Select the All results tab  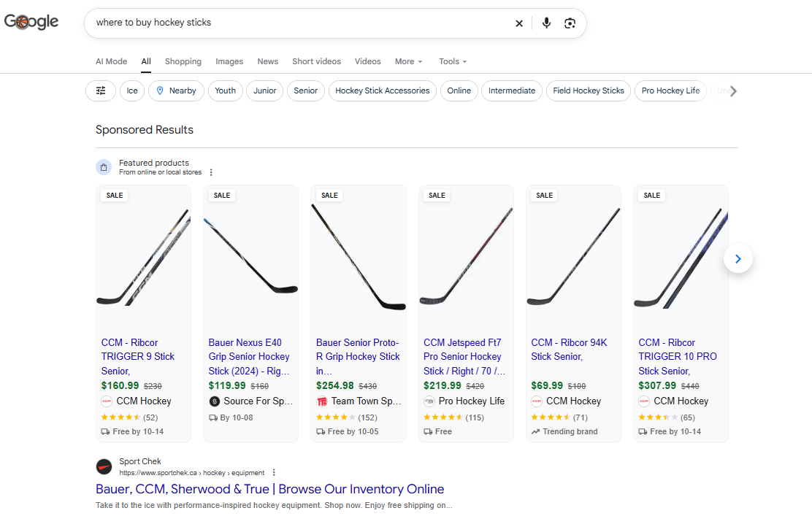coord(146,61)
